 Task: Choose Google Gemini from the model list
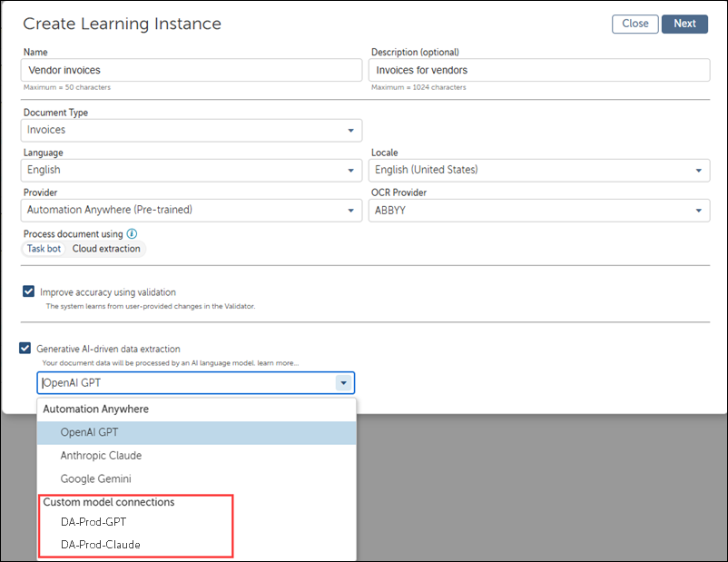(x=196, y=478)
